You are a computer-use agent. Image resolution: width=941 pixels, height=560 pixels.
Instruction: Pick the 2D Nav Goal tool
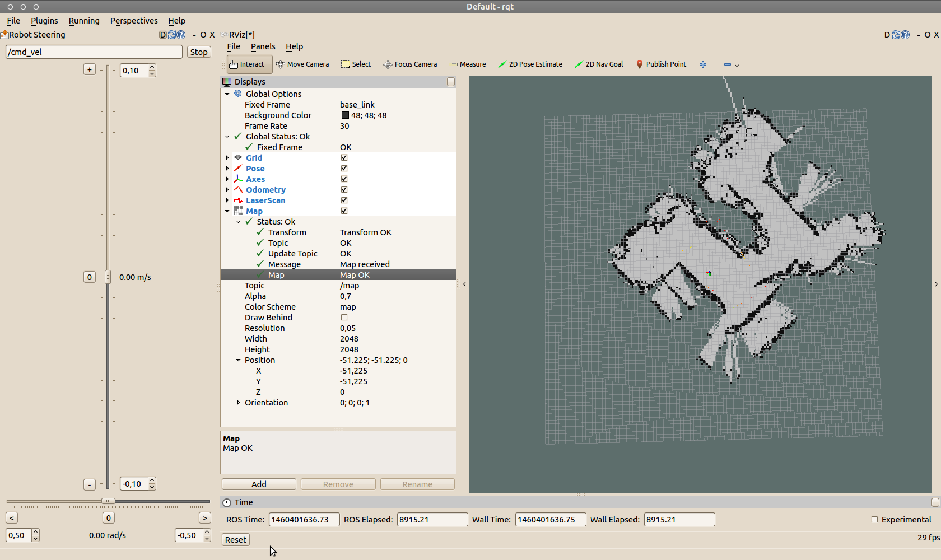599,64
